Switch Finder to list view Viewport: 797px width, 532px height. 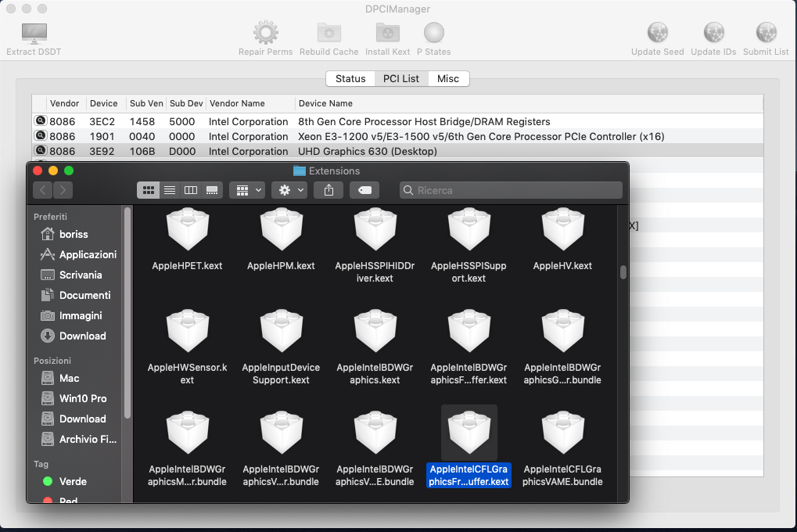point(170,190)
